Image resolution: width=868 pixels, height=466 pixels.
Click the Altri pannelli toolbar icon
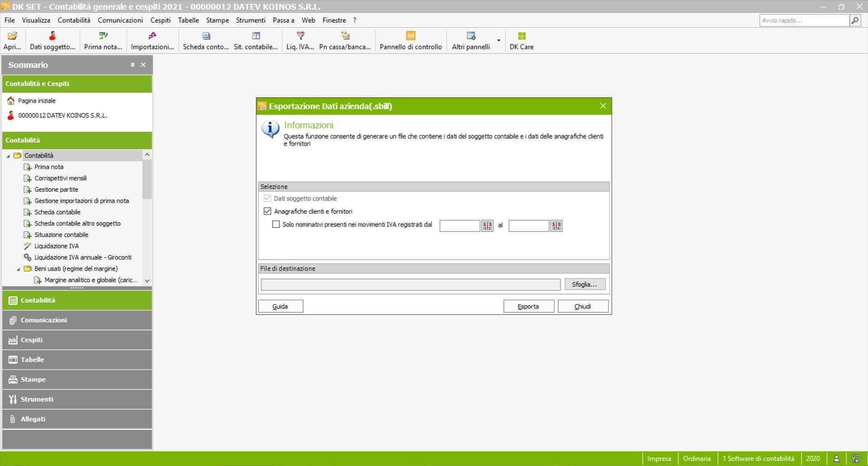click(x=471, y=41)
